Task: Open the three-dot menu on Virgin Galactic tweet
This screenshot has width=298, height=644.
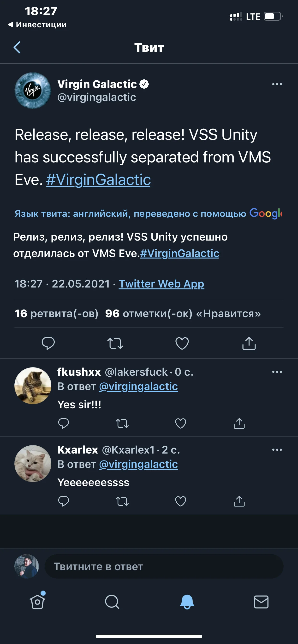Action: (x=277, y=84)
